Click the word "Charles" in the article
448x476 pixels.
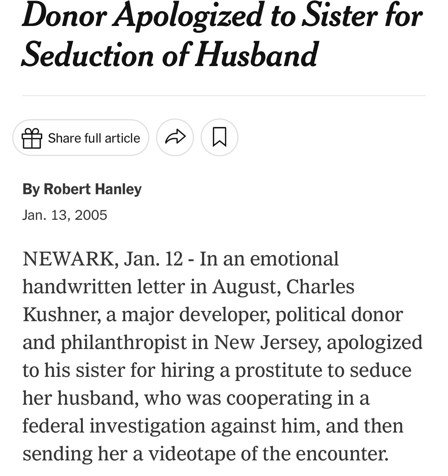(320, 287)
